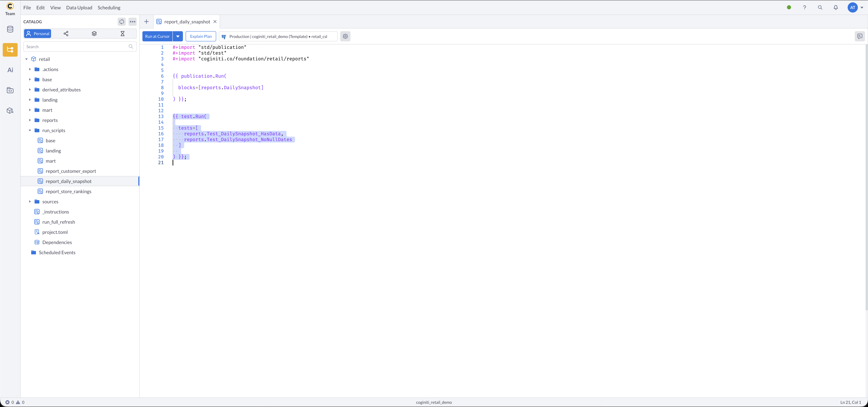The image size is (868, 407).
Task: Toggle the hourglass history filter
Action: click(x=122, y=34)
